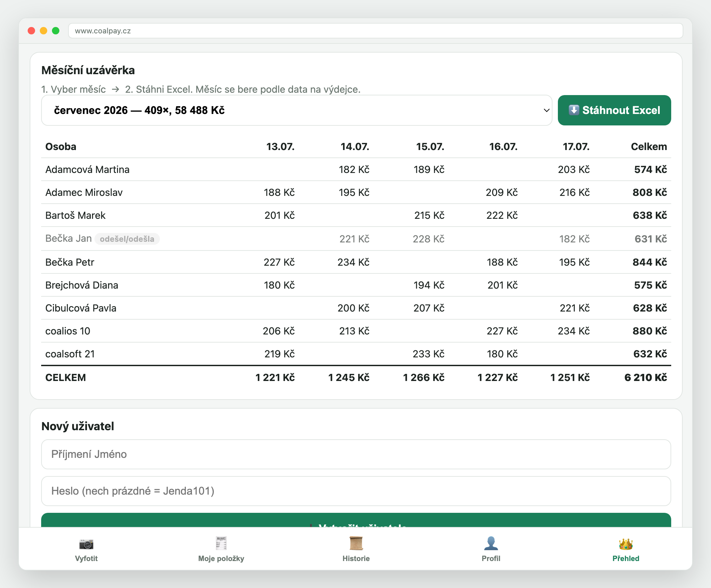
Task: Switch to the Moje položky tab label
Action: click(221, 559)
